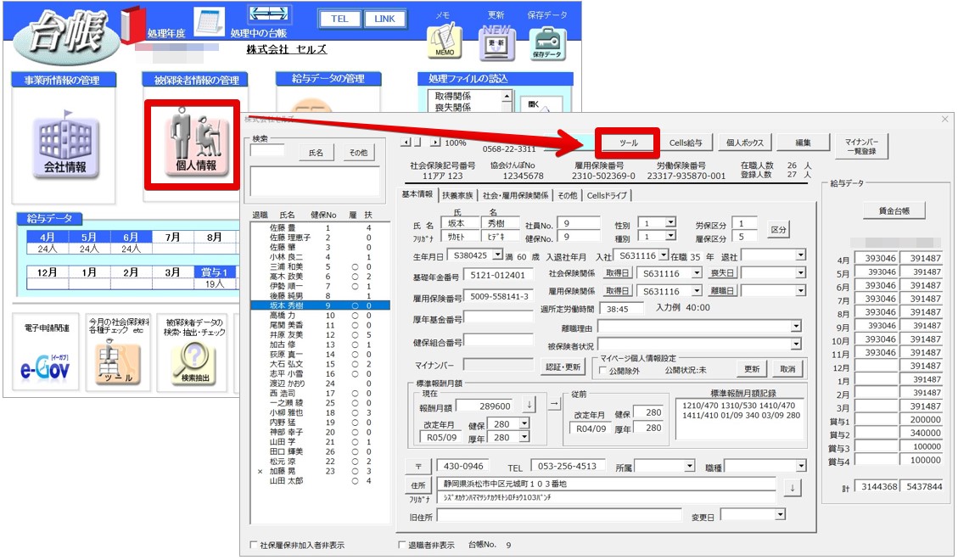Open 個人ボックス button
The width and height of the screenshot is (958, 560).
point(745,143)
